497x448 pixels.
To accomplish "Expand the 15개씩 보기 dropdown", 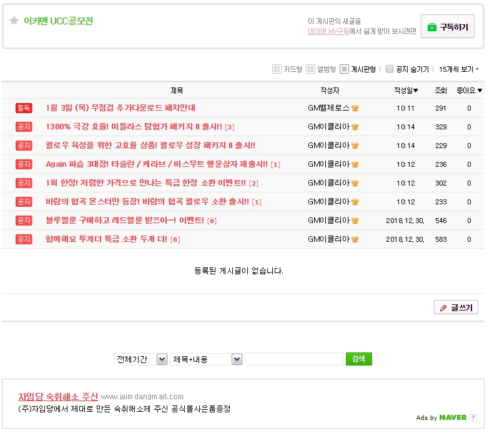I will pyautogui.click(x=459, y=69).
